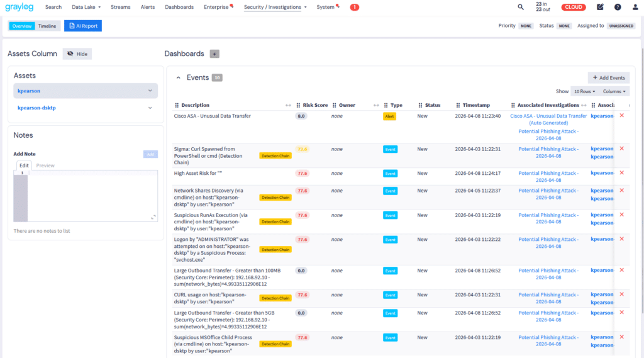Switch to the notes Preview tab

click(45, 165)
